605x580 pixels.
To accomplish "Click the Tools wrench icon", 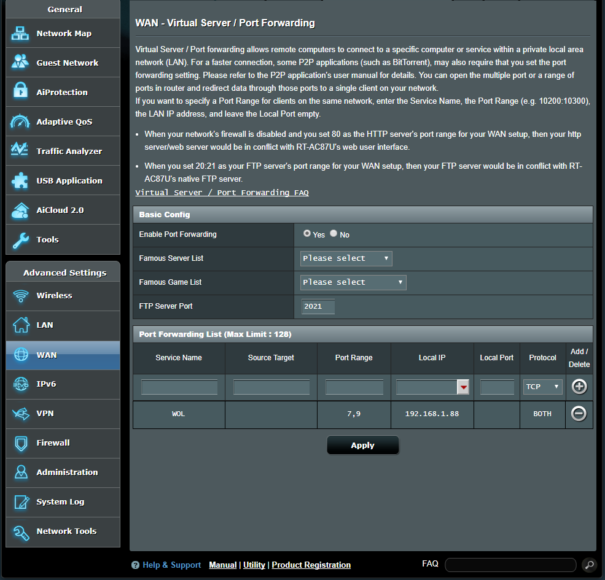I will point(20,240).
